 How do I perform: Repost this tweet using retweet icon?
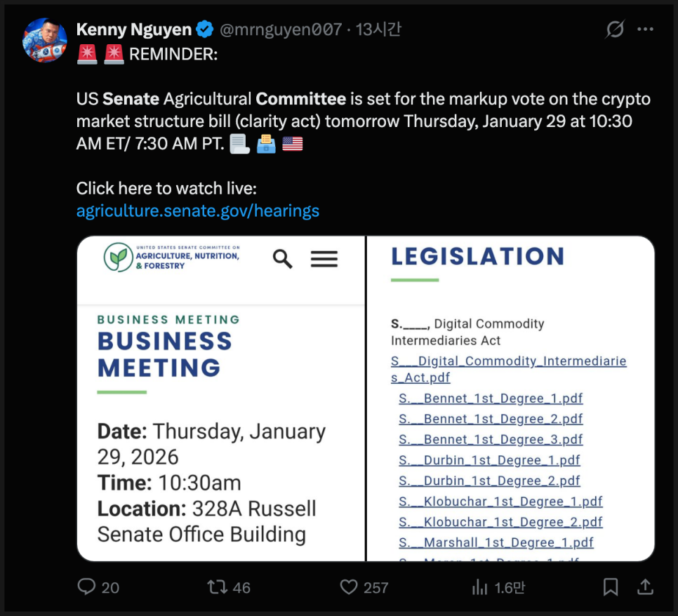coord(218,587)
